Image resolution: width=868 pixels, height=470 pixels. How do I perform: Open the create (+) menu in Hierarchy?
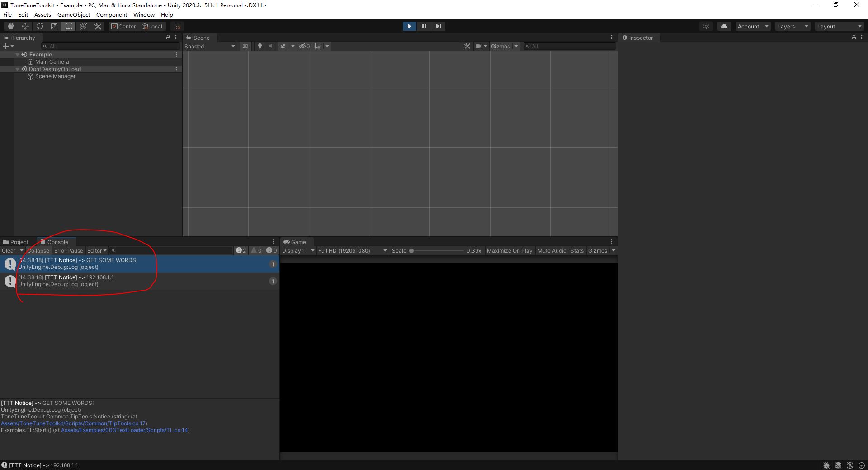pos(8,46)
